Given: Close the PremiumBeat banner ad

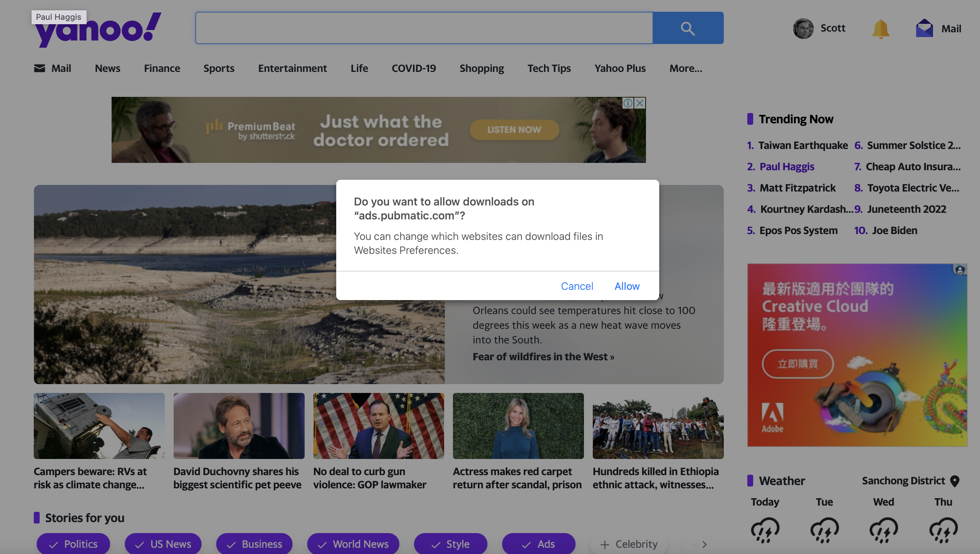Looking at the screenshot, I should [640, 103].
